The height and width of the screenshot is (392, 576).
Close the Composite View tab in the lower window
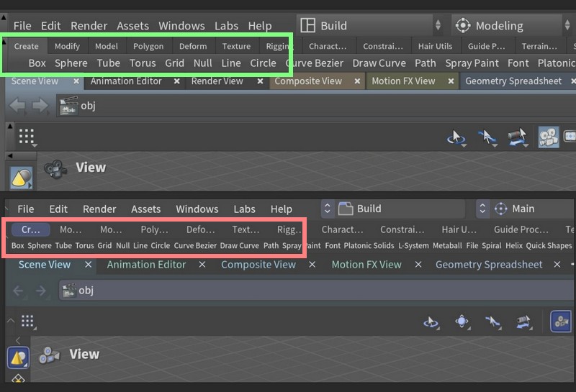[x=312, y=265]
